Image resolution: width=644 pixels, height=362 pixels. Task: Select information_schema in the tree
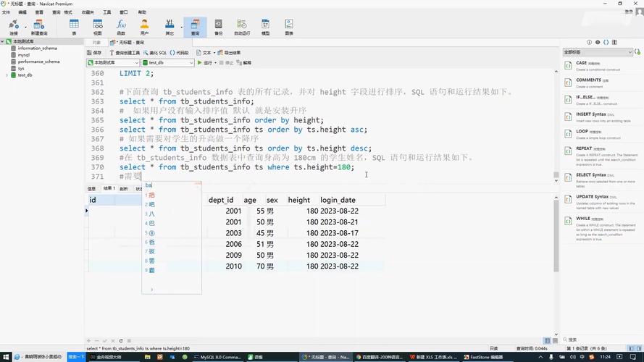coord(37,48)
